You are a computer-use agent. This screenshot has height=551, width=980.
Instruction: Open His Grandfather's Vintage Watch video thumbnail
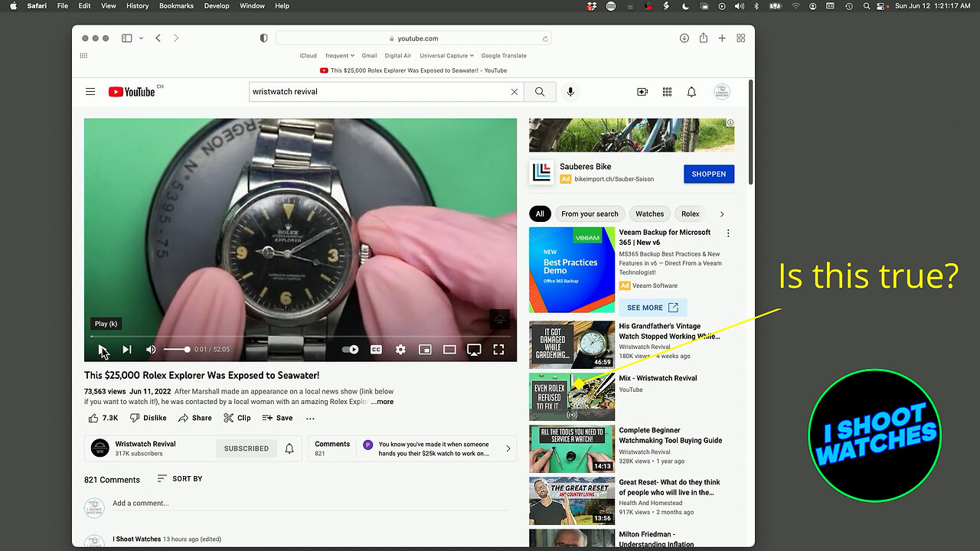[572, 345]
